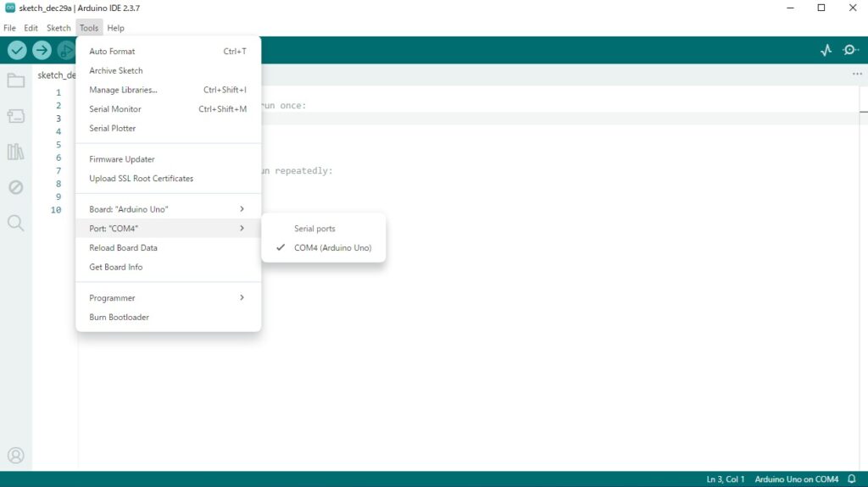Click line 10 in the editor gutter

(x=56, y=210)
